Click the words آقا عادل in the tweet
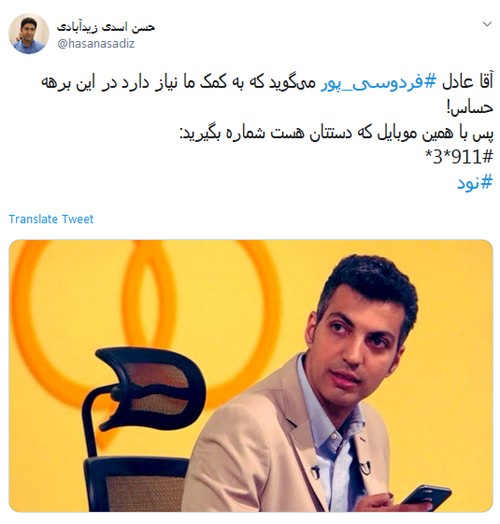Viewport: 500px width, 524px height. [x=467, y=82]
